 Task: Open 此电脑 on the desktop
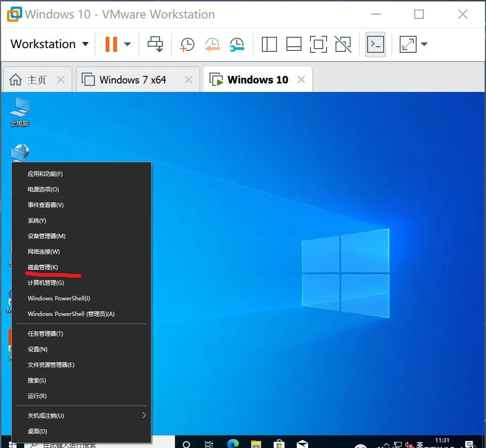19,112
